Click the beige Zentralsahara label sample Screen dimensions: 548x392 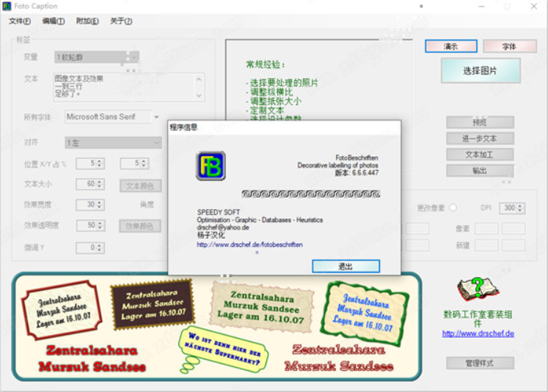pyautogui.click(x=261, y=307)
